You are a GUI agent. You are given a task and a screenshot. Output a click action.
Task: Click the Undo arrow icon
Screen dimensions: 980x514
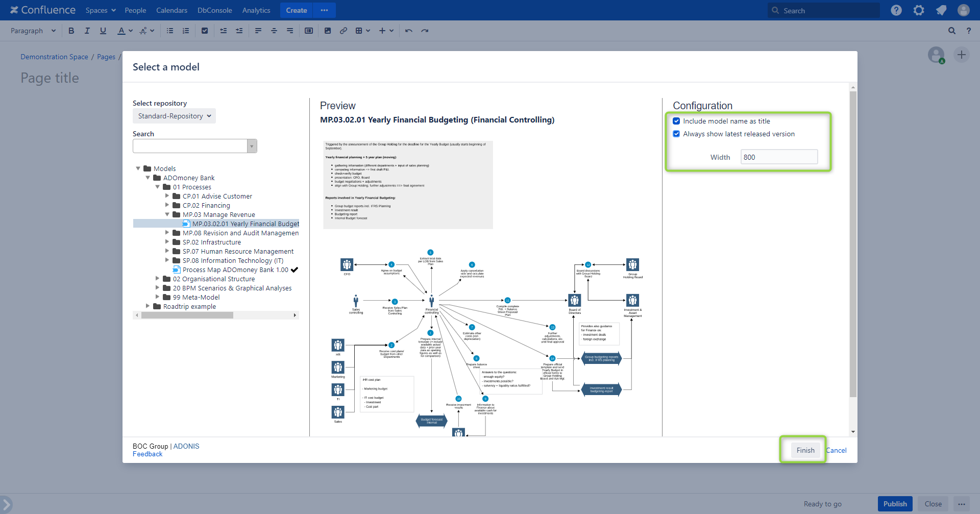point(408,31)
